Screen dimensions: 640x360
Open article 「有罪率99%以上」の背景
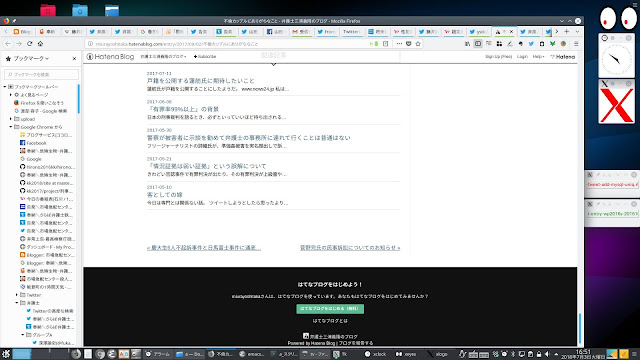(x=183, y=109)
